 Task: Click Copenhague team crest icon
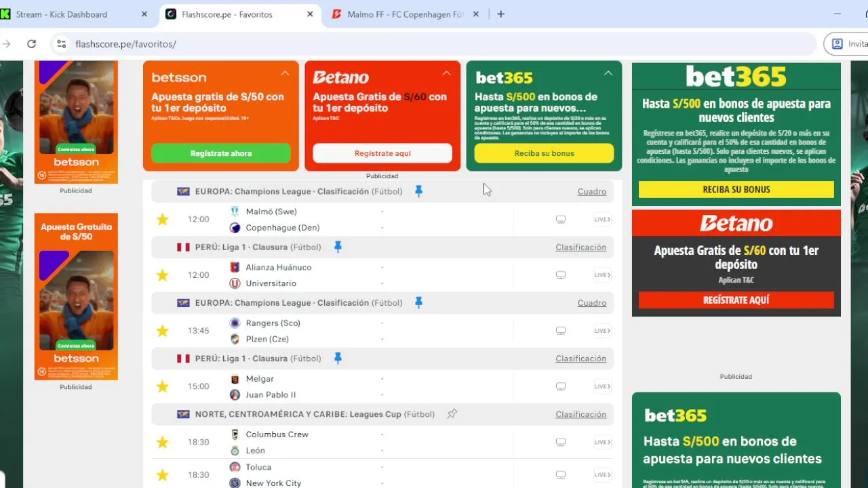[x=235, y=228]
